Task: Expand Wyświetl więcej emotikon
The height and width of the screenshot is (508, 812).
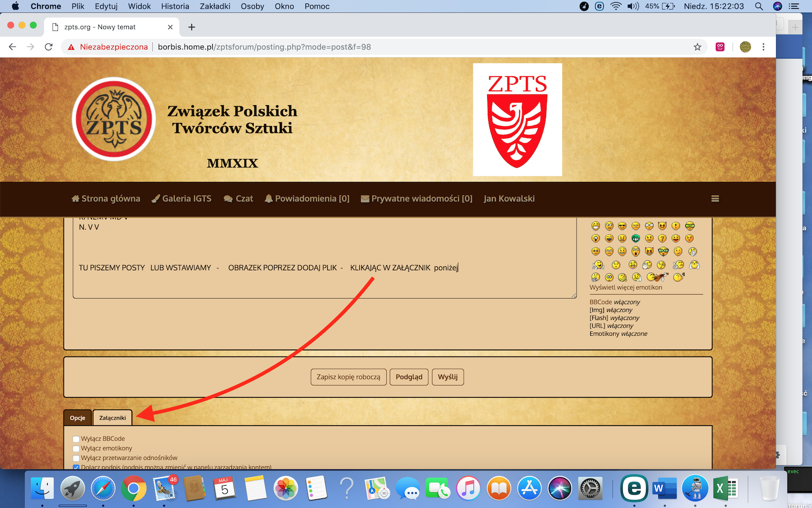Action: click(x=626, y=288)
